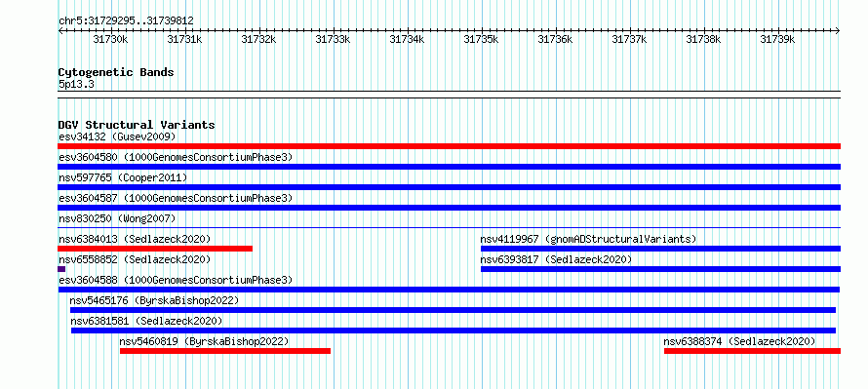
Task: Click the 31735k ruler position
Action: point(482,39)
